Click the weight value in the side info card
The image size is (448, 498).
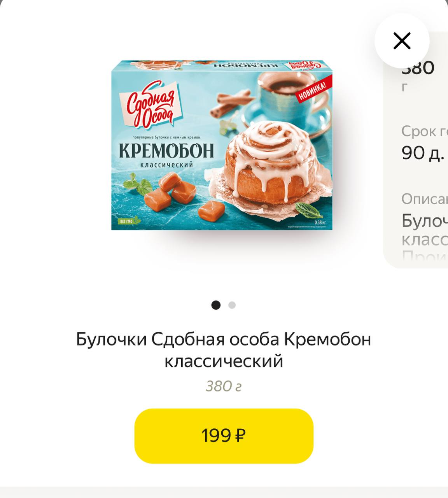(x=418, y=76)
